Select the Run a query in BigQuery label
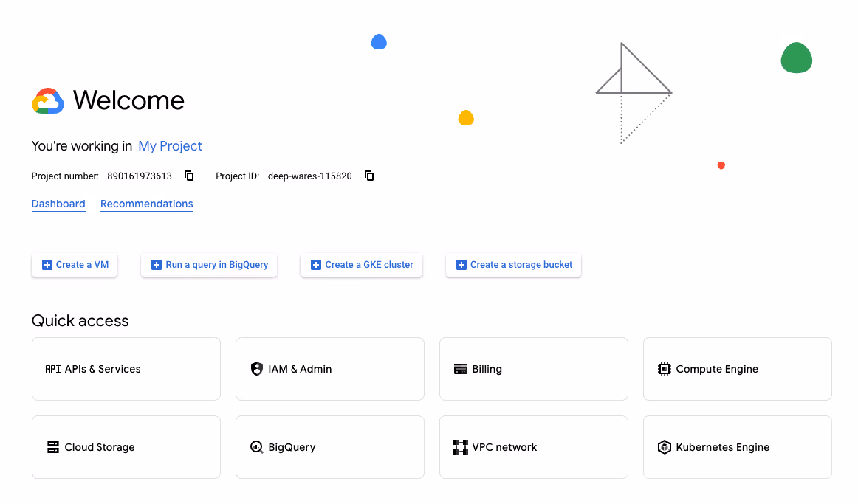Image resolution: width=858 pixels, height=504 pixels. click(216, 265)
